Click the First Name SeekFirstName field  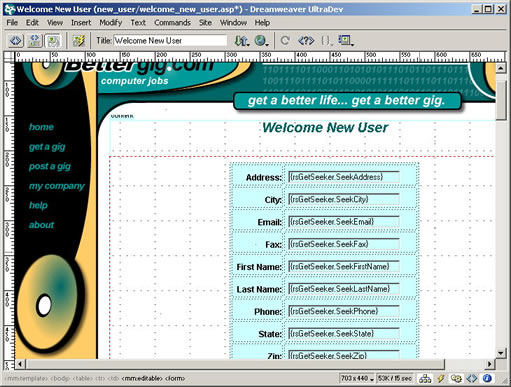click(344, 266)
